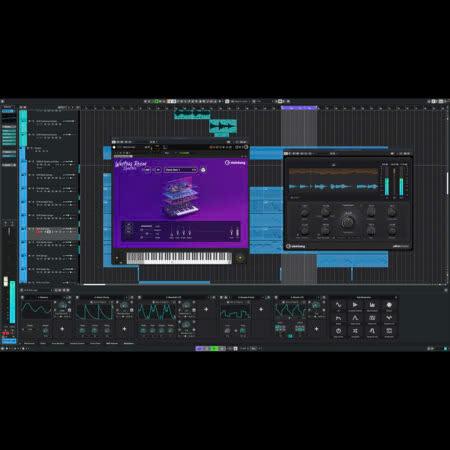This screenshot has height=450, width=450.
Task: Select the play-triangle modulator icon in the grid
Action: (355, 305)
